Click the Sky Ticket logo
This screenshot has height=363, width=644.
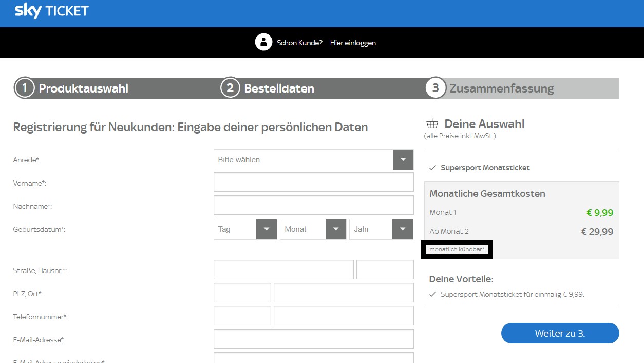click(51, 11)
